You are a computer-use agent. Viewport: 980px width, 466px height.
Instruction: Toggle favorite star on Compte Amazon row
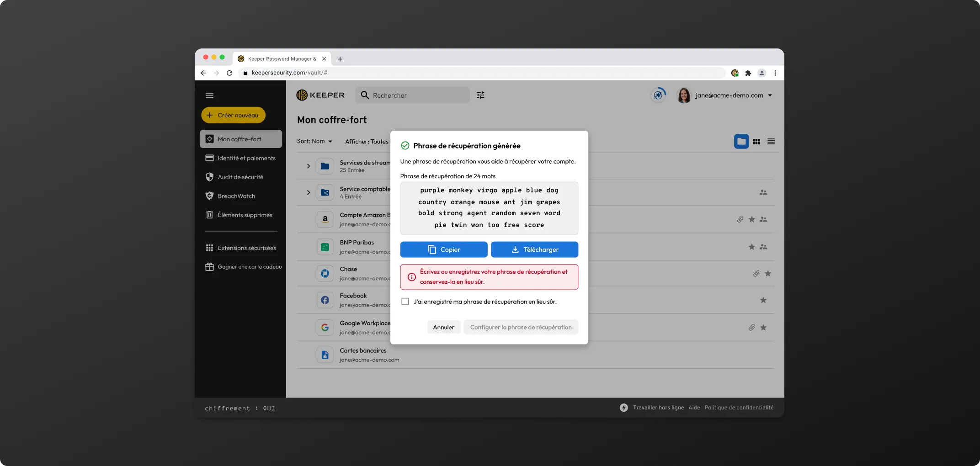752,219
